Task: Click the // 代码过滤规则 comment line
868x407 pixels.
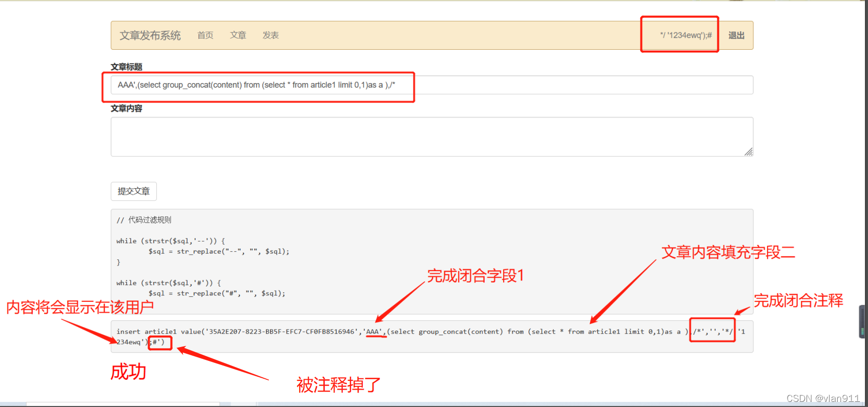Action: 144,220
